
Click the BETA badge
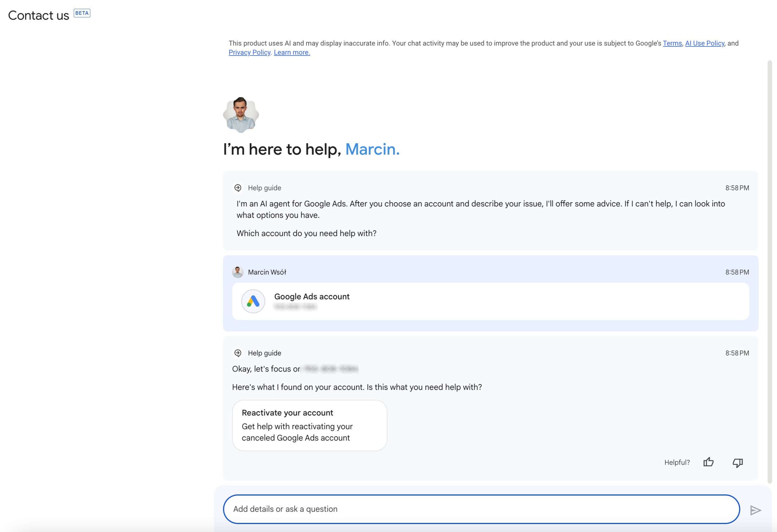[82, 13]
